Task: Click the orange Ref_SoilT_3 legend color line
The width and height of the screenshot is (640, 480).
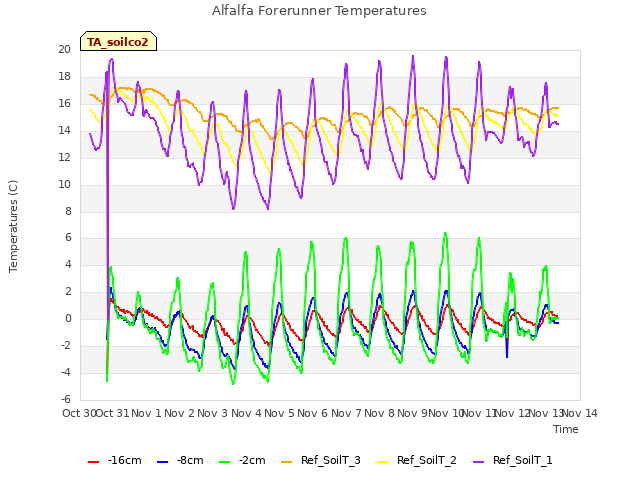Action: 287,462
